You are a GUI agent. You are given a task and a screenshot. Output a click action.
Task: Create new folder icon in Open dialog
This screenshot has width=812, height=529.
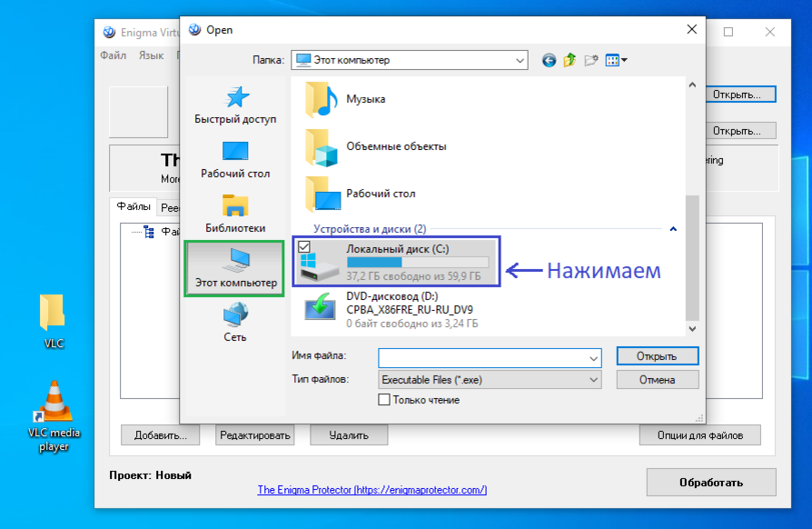[591, 60]
